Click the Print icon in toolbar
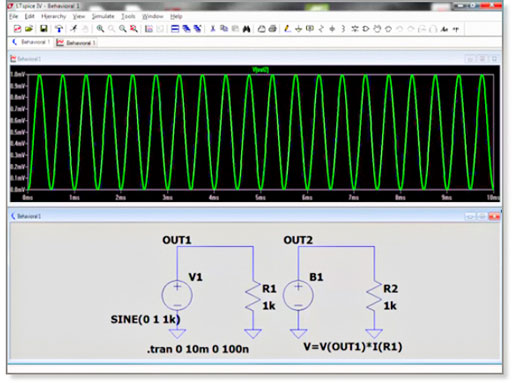Viewport: 512px width, 383px height. click(273, 29)
